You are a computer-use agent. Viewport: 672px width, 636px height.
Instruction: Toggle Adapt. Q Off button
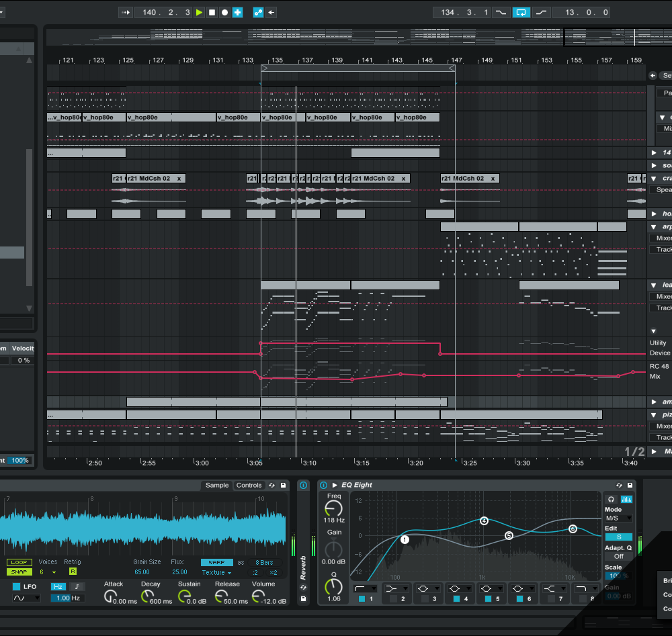(618, 556)
